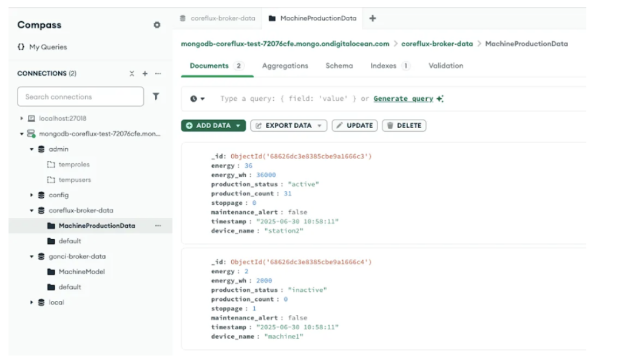Open connections more options ellipsis
Viewport: 630px width, 364px height.
pos(158,73)
